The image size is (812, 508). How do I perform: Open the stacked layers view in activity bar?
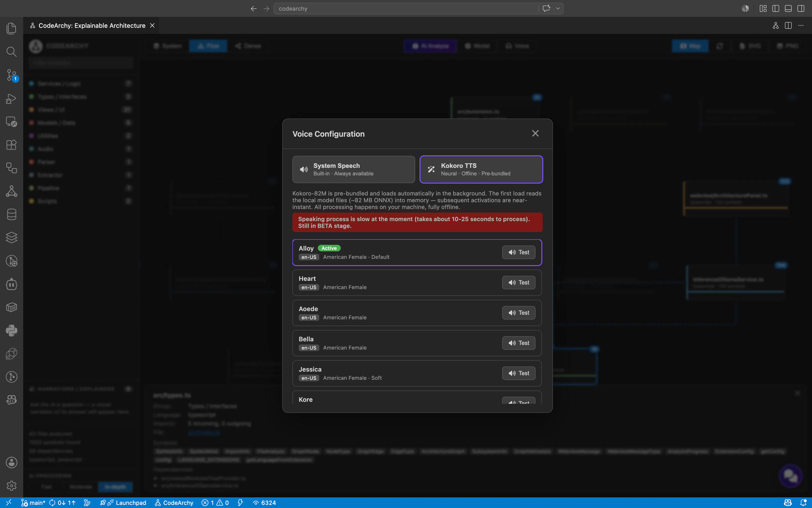(x=11, y=238)
